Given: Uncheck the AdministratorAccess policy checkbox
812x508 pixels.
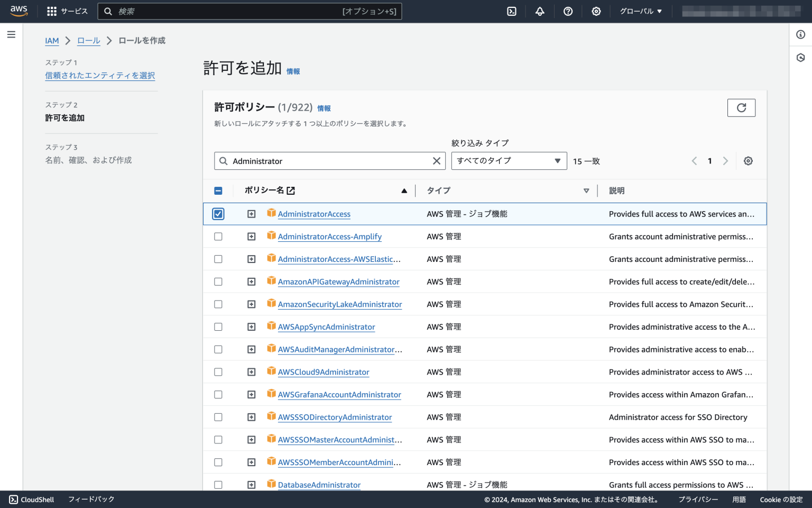Looking at the screenshot, I should click(218, 214).
